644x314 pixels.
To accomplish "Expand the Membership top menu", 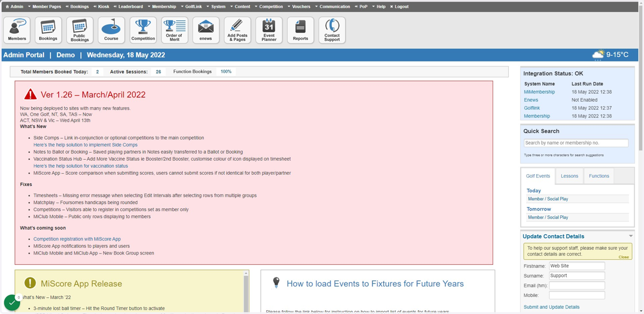I will (162, 6).
